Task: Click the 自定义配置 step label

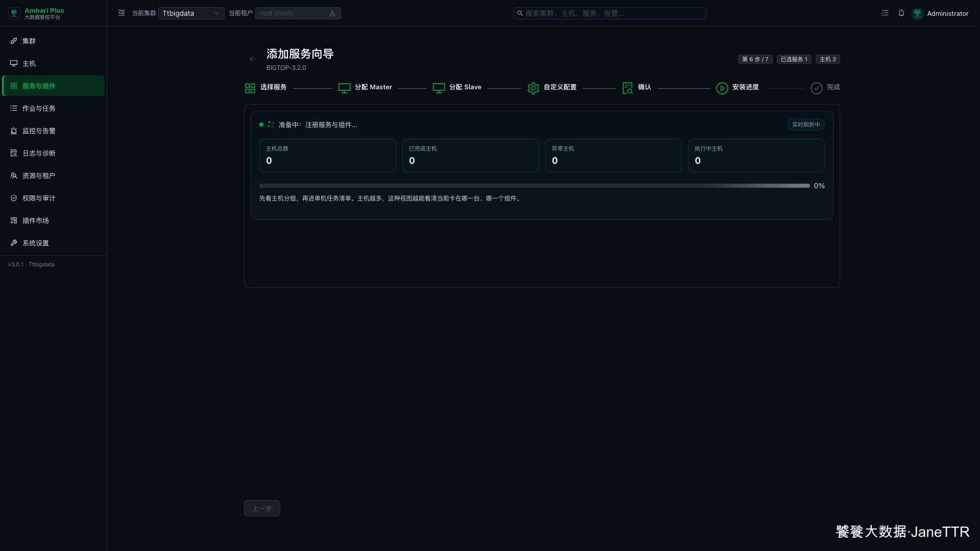Action: 560,87
